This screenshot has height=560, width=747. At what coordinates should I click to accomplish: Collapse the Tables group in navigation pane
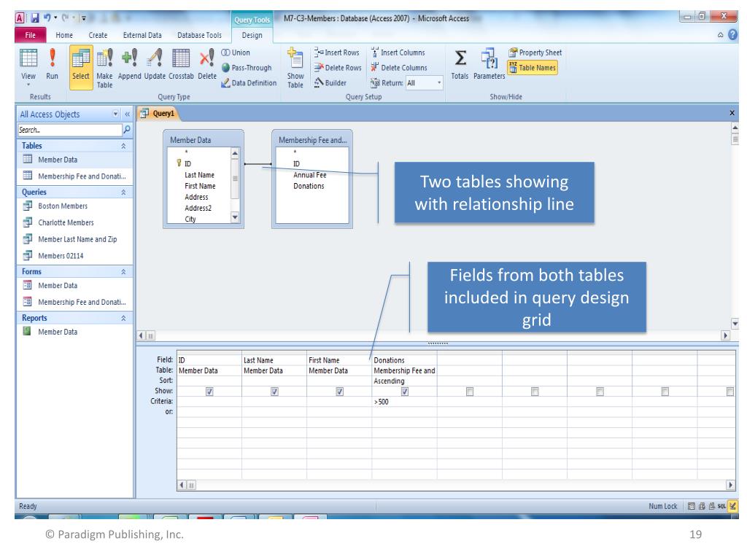pos(123,146)
